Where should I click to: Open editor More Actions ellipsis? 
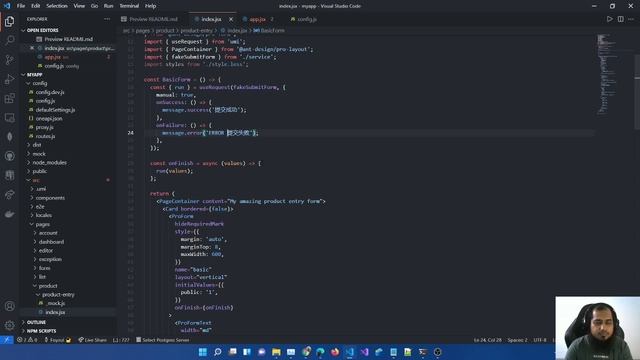[x=631, y=19]
